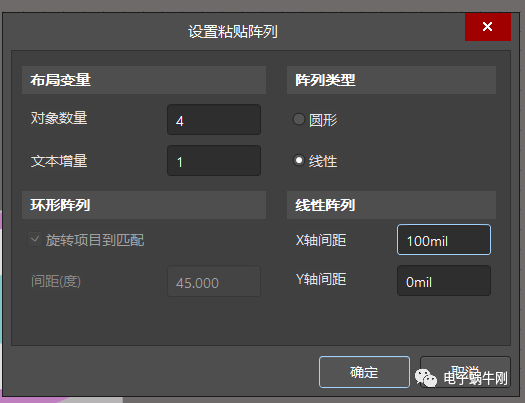
Task: Click the 对象数量 label text
Action: pyautogui.click(x=59, y=118)
